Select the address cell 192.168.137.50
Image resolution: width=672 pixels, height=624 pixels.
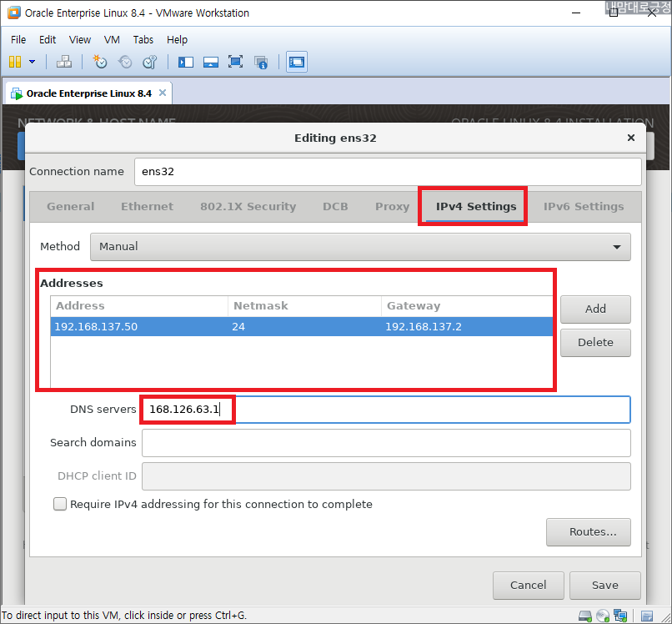[x=139, y=327]
